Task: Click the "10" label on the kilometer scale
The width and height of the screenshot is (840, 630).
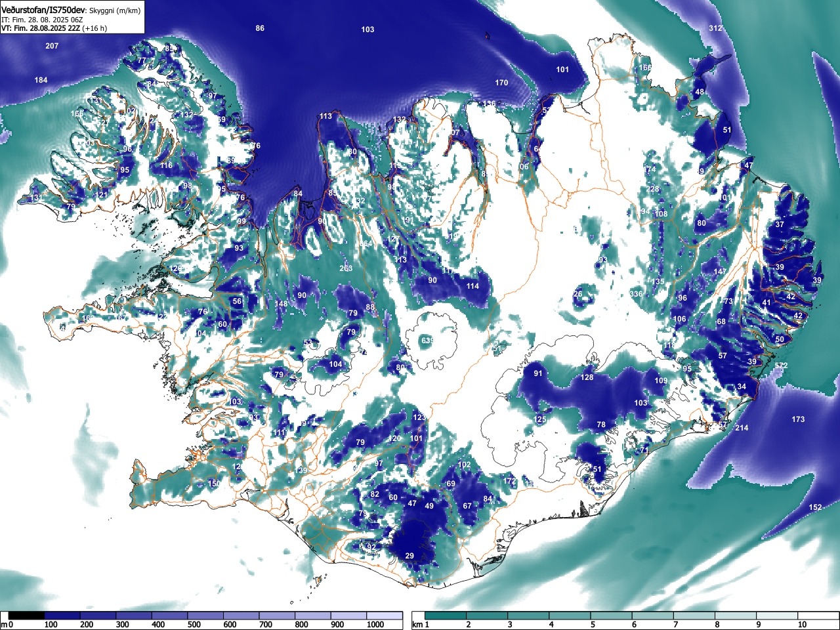Action: click(802, 625)
